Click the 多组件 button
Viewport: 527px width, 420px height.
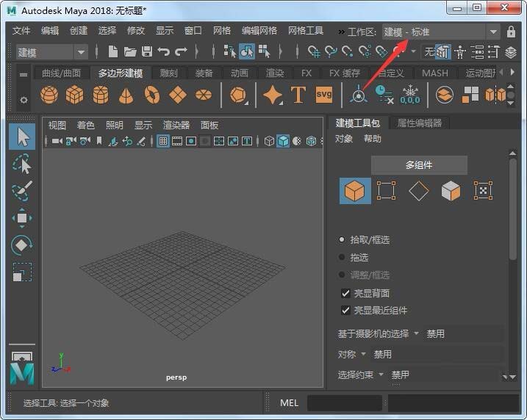click(x=419, y=165)
